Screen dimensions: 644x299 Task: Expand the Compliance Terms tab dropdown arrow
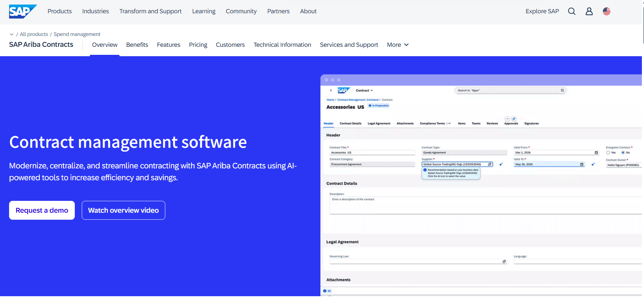pos(449,124)
